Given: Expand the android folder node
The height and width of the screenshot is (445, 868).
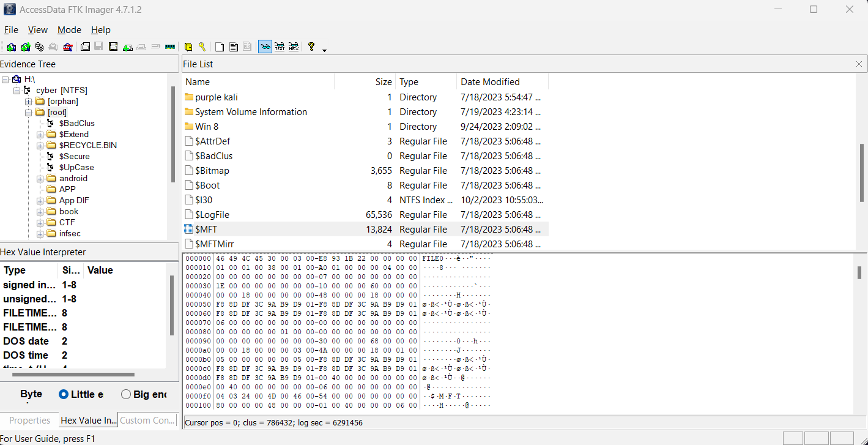Looking at the screenshot, I should pyautogui.click(x=40, y=179).
